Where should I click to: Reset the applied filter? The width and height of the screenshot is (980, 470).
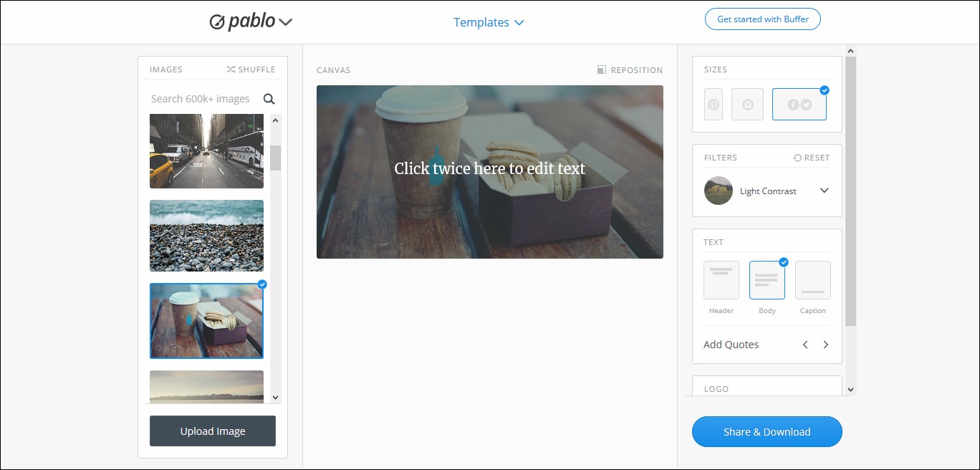[x=811, y=158]
